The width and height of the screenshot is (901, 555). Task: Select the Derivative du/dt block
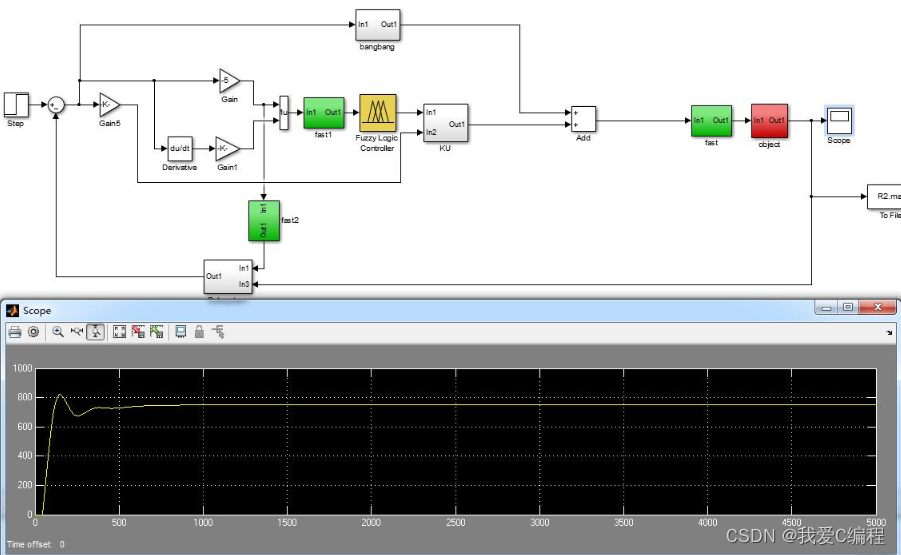(179, 148)
